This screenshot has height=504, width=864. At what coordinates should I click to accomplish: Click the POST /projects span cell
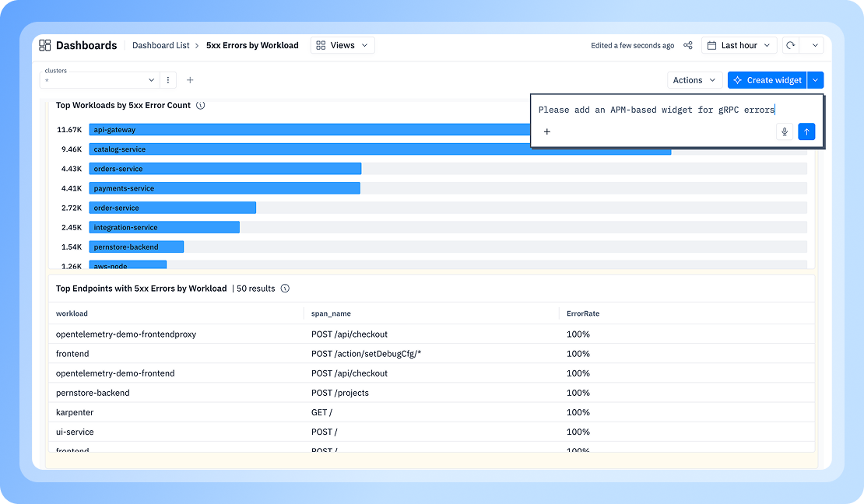coord(340,393)
